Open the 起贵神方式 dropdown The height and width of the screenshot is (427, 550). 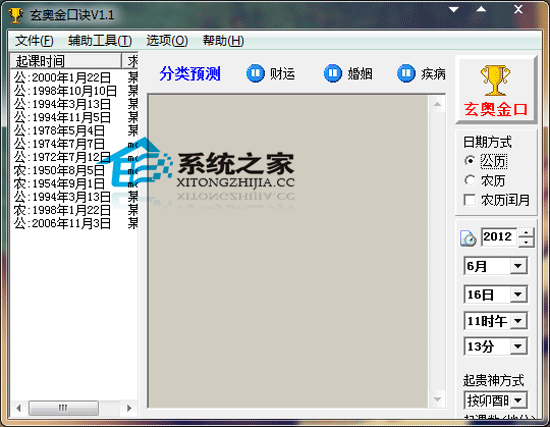click(x=518, y=400)
